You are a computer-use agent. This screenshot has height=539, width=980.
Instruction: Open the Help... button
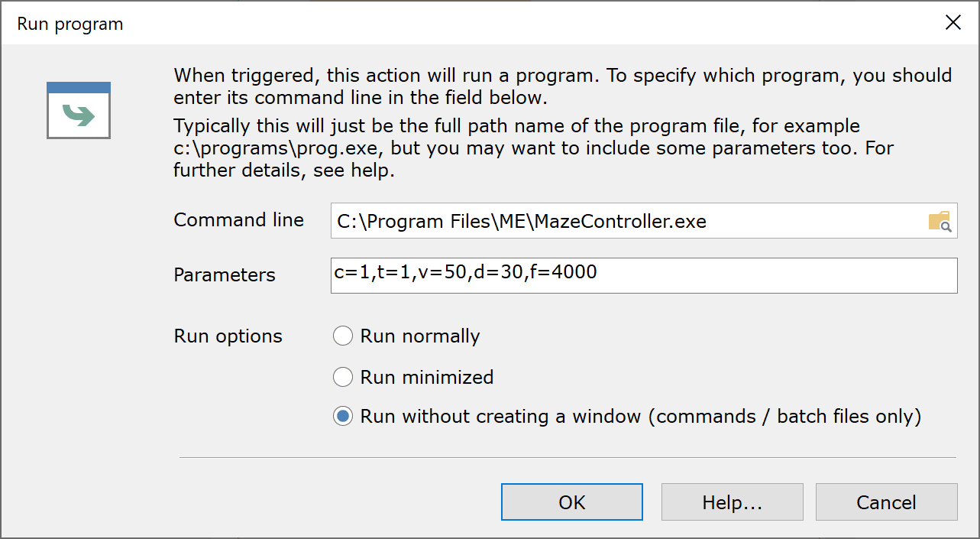pyautogui.click(x=733, y=502)
